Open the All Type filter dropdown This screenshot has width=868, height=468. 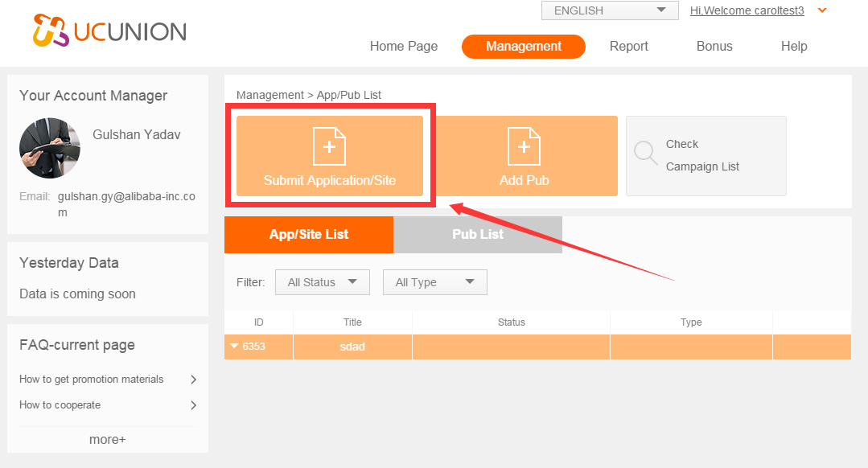point(434,282)
